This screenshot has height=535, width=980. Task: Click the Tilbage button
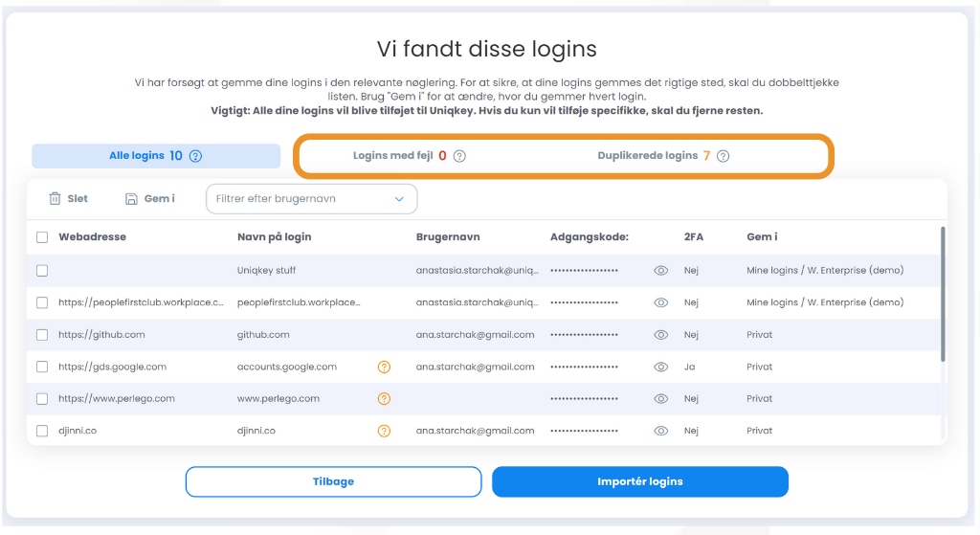pyautogui.click(x=333, y=481)
